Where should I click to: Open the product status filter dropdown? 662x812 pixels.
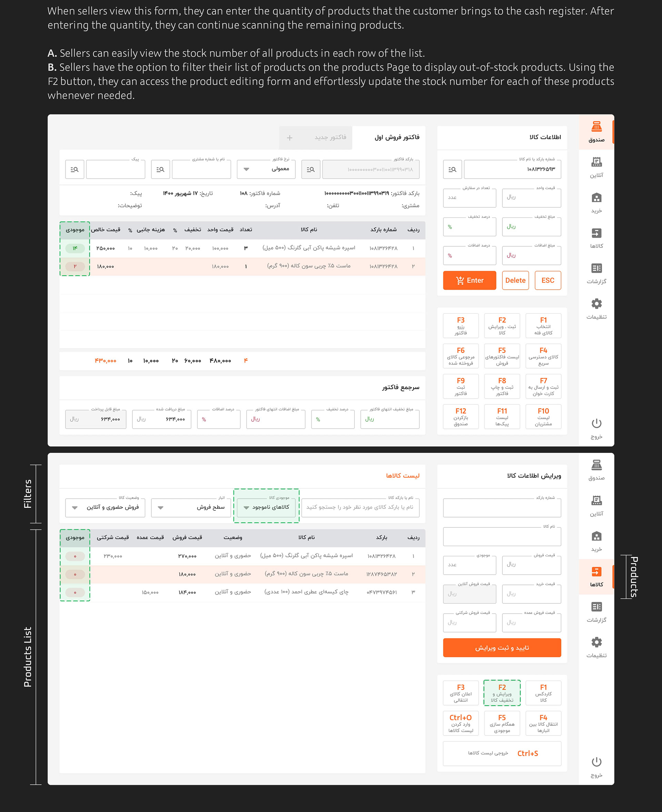[x=105, y=507]
